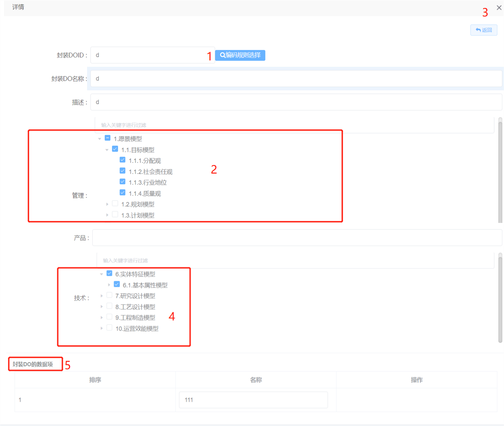Toggle the 1.愿景模型 partial checkbox
The width and height of the screenshot is (504, 426).
tap(108, 138)
